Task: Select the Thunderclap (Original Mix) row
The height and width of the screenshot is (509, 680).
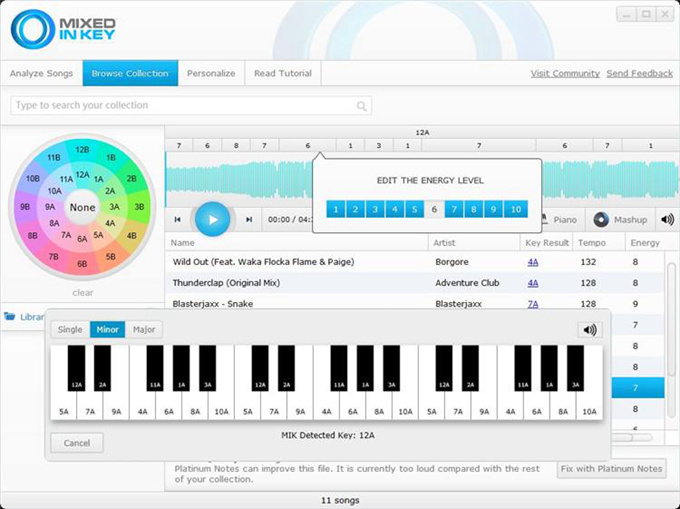Action: click(x=414, y=283)
